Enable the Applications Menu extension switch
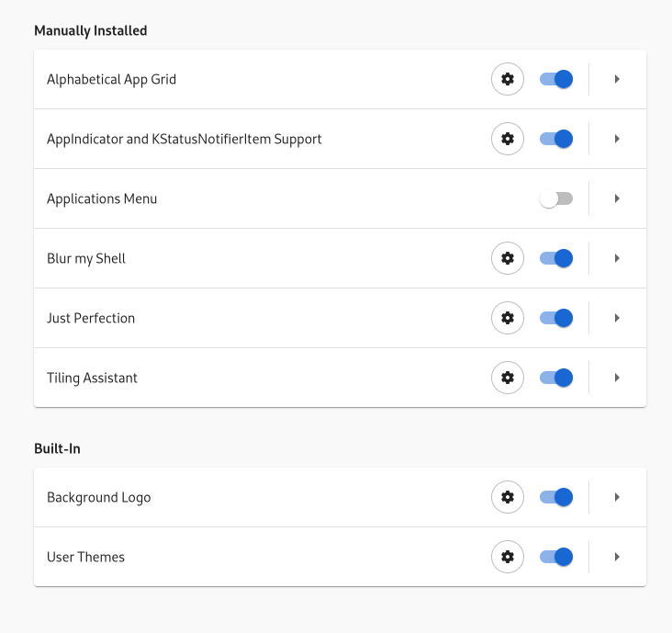The width and height of the screenshot is (672, 633). 556,198
